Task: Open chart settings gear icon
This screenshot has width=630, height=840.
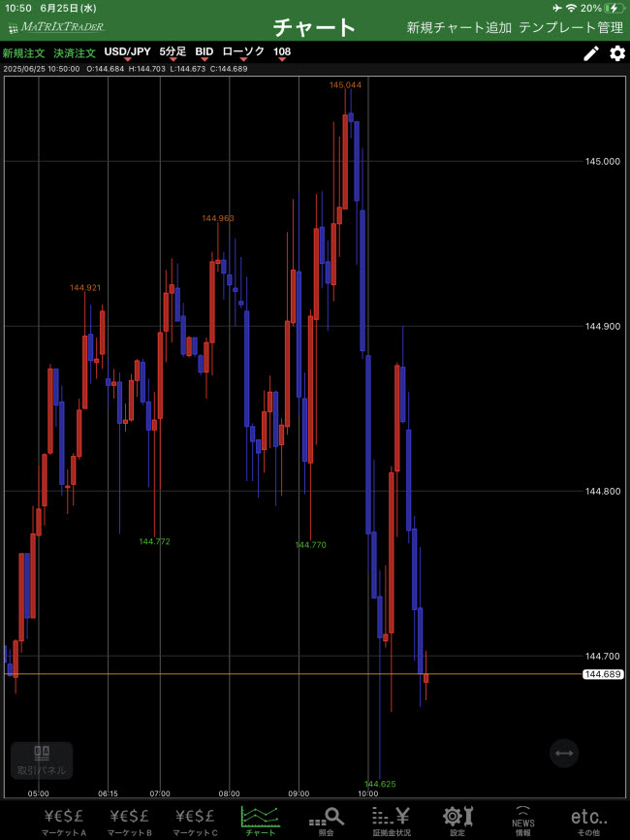Action: [x=617, y=53]
